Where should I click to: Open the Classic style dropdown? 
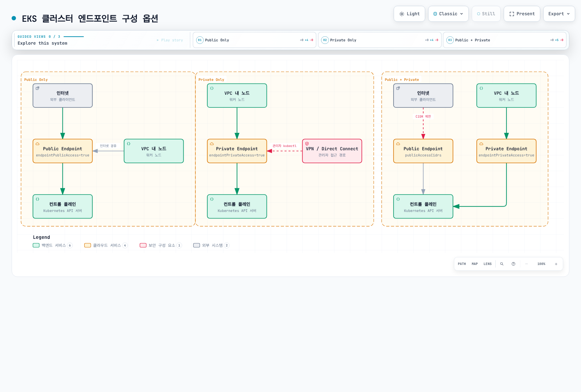(x=448, y=14)
